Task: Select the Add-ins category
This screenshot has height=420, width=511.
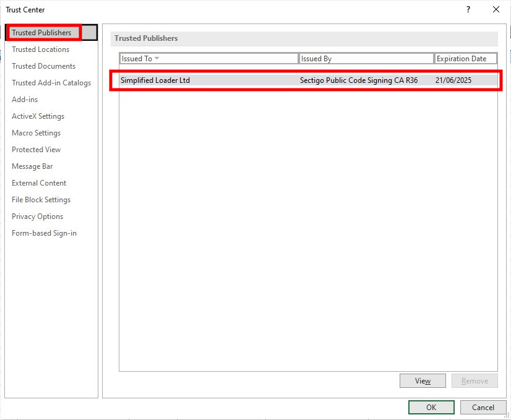Action: [x=24, y=100]
